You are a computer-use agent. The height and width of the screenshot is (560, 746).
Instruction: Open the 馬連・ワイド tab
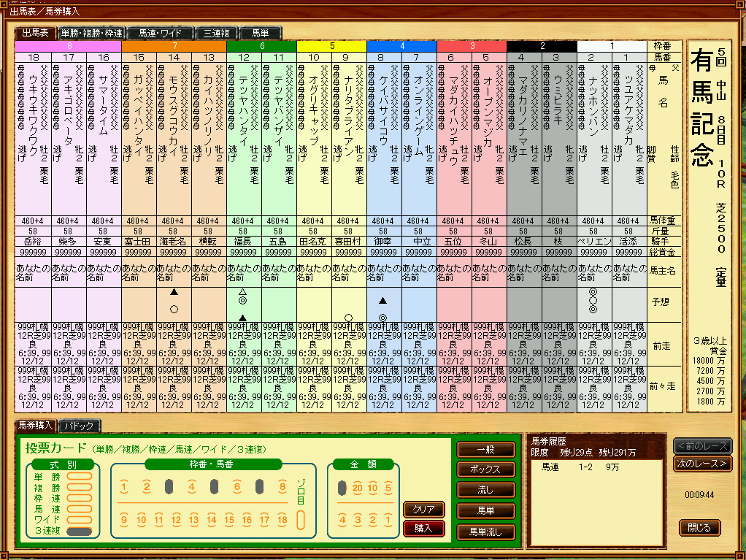[x=161, y=33]
